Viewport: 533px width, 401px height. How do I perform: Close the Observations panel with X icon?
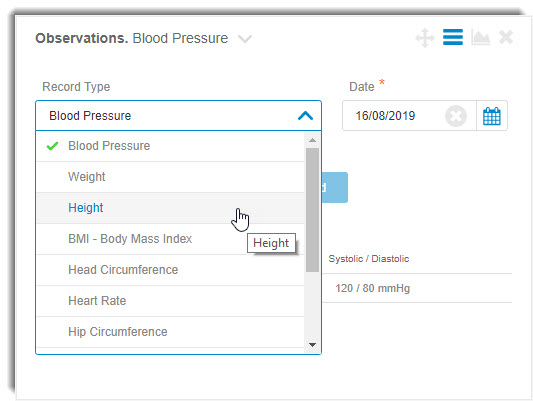coord(506,37)
